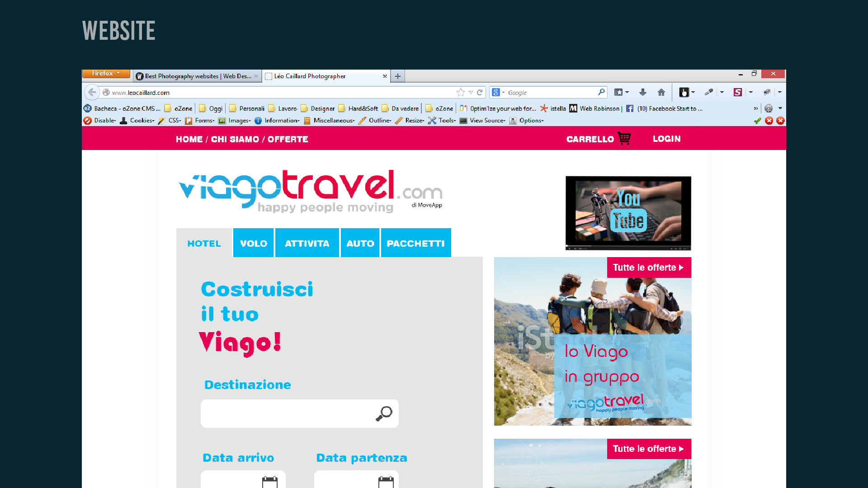Switch to Best Photography websites tab
Viewport: 868px width, 488px height.
[197, 76]
